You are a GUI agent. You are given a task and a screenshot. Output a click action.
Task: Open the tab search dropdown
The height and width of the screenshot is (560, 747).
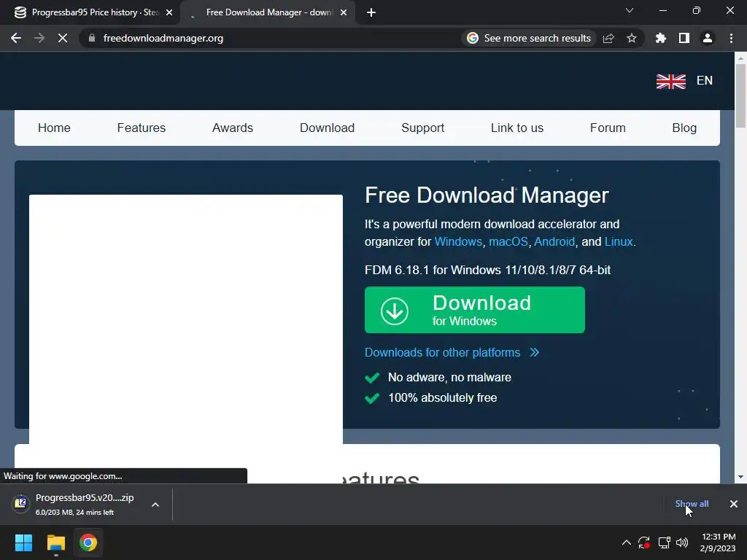[630, 10]
